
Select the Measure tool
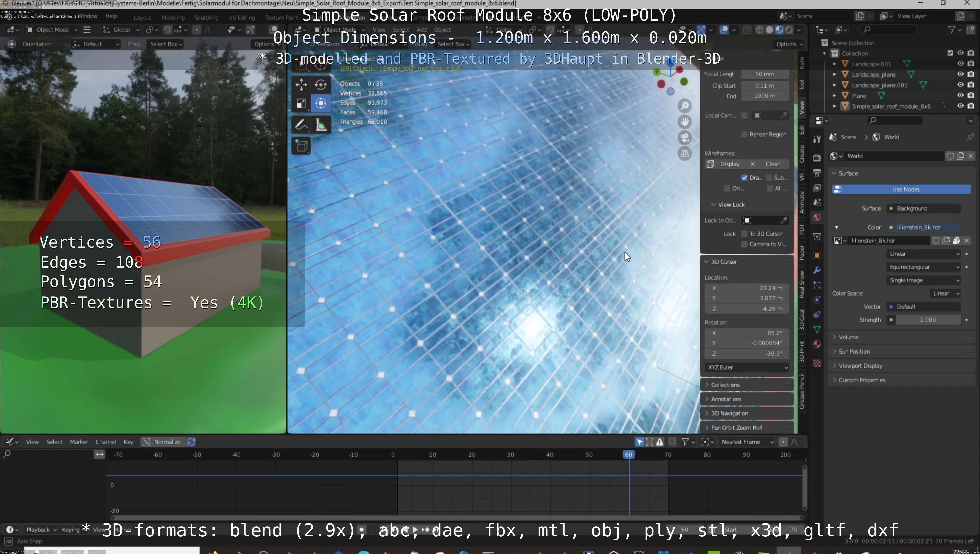click(x=321, y=124)
